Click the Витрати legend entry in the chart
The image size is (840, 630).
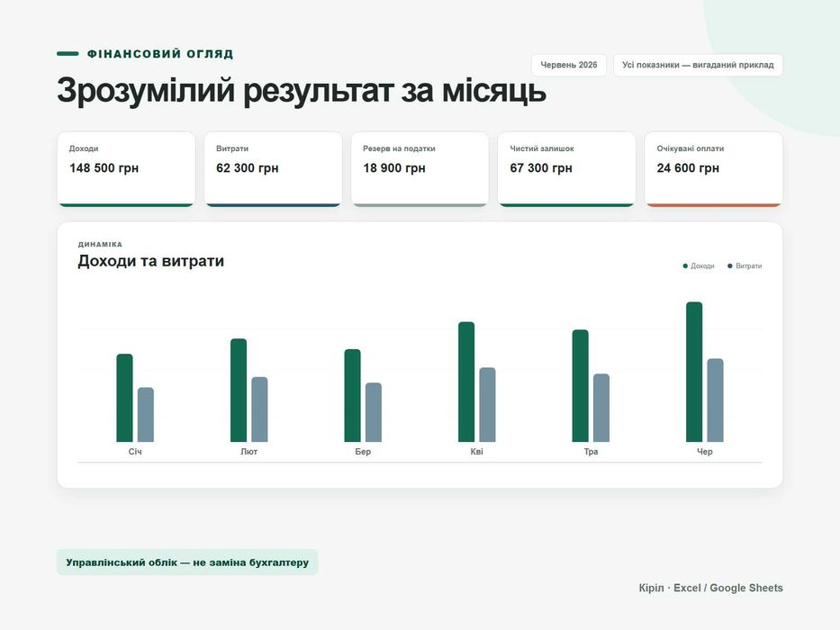(744, 265)
